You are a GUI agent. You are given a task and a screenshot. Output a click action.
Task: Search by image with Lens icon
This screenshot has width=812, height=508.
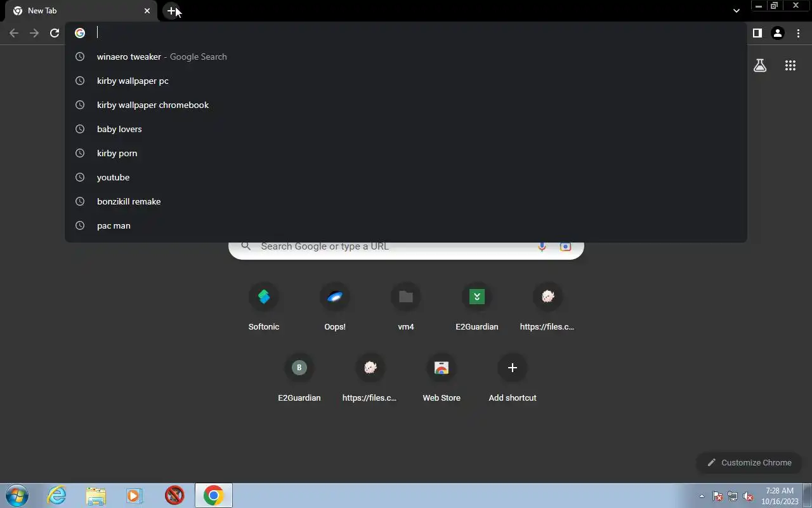(565, 246)
